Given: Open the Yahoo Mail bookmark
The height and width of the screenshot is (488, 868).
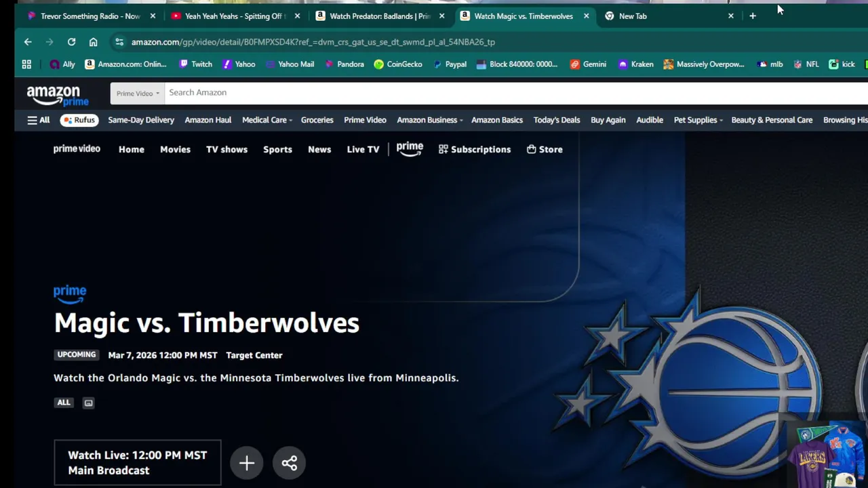Looking at the screenshot, I should point(290,64).
